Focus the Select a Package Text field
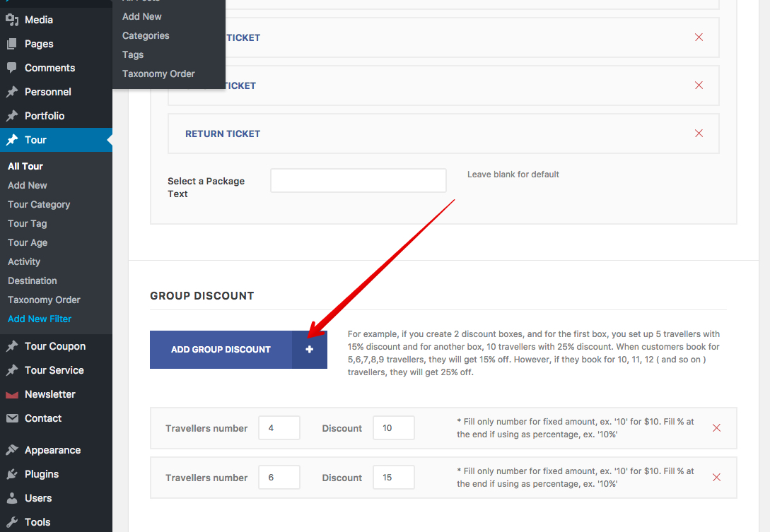This screenshot has width=770, height=532. 358,181
